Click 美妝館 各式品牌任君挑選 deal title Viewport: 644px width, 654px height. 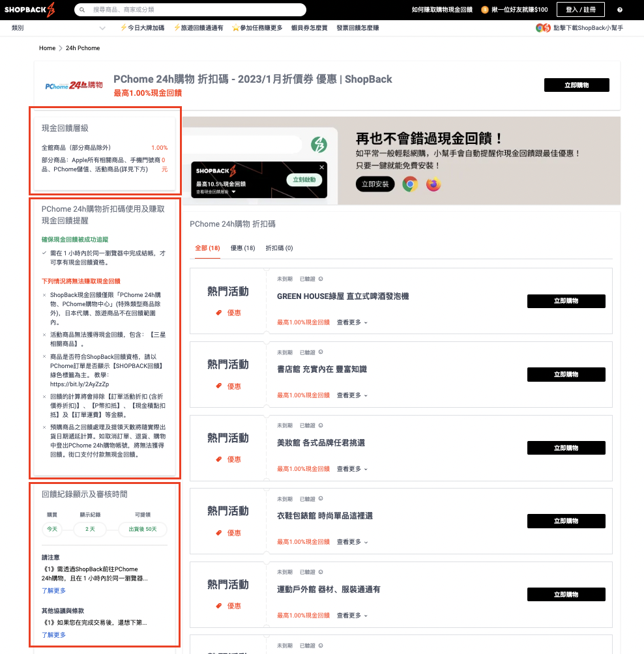pyautogui.click(x=321, y=442)
